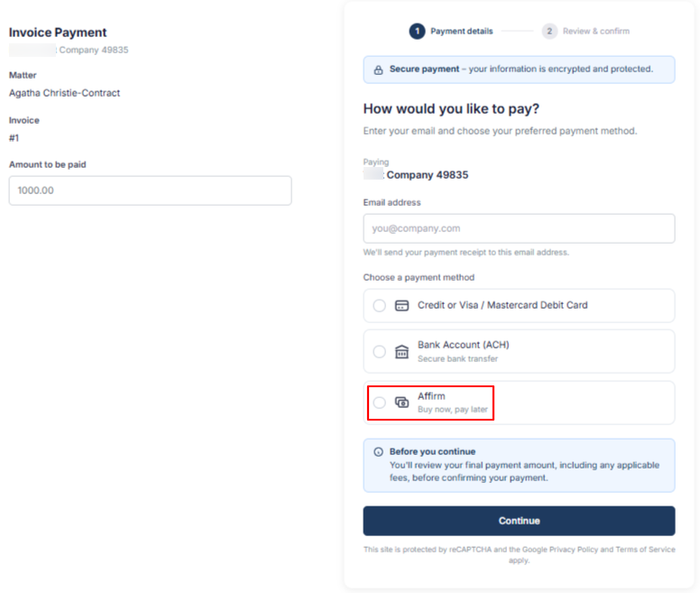This screenshot has width=700, height=593.
Task: Choose the Affirm radio button
Action: pos(379,403)
